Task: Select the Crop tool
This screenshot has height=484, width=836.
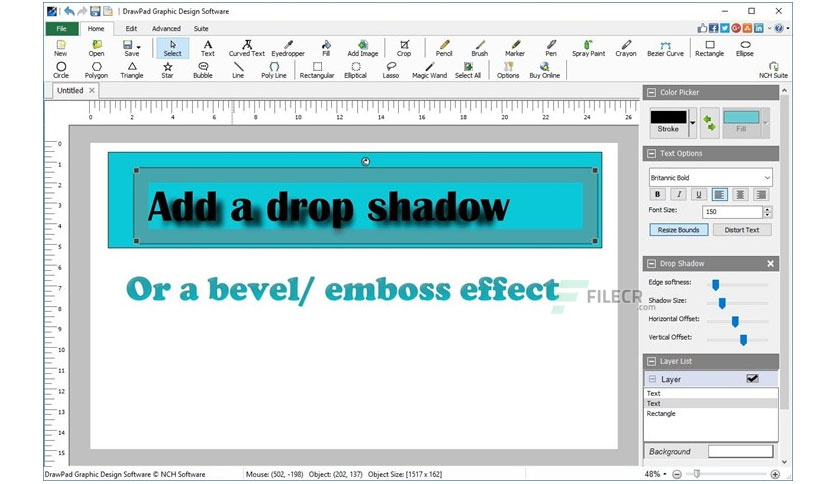Action: 404,48
